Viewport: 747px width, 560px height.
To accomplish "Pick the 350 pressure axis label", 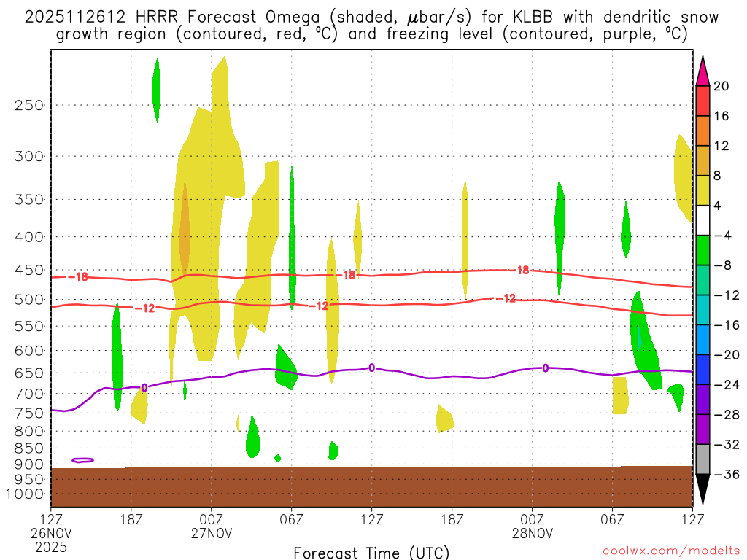I will click(29, 200).
